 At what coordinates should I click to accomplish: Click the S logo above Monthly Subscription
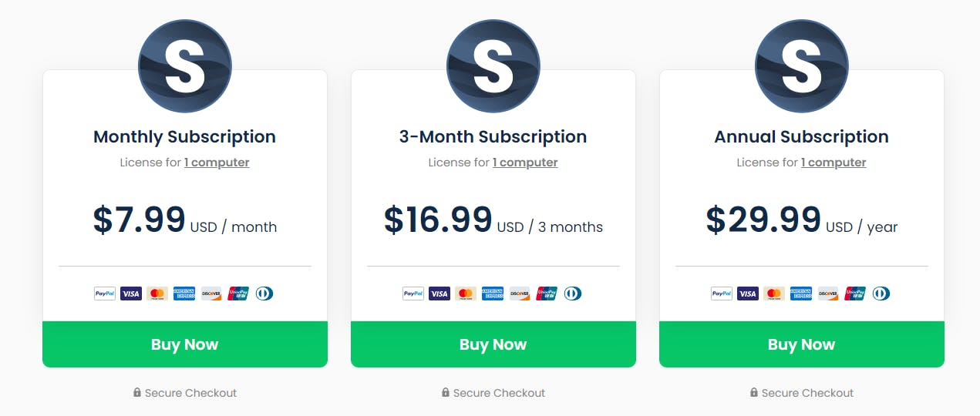(x=185, y=66)
